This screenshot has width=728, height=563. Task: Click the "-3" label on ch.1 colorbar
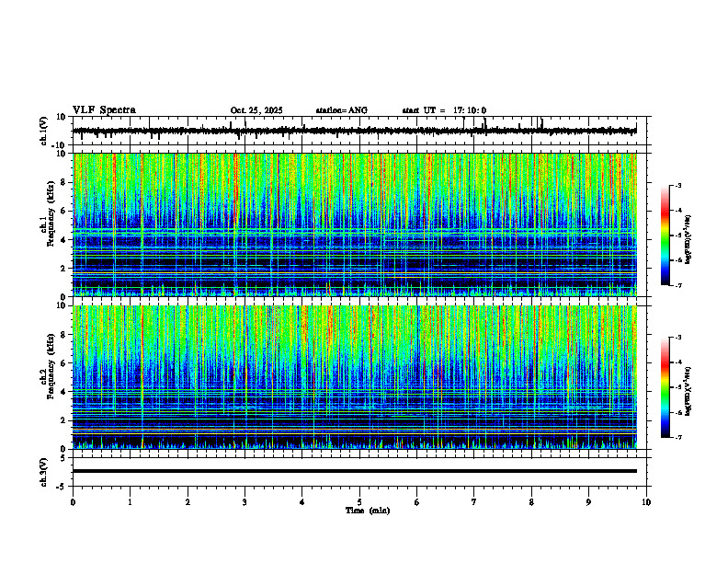[677, 186]
